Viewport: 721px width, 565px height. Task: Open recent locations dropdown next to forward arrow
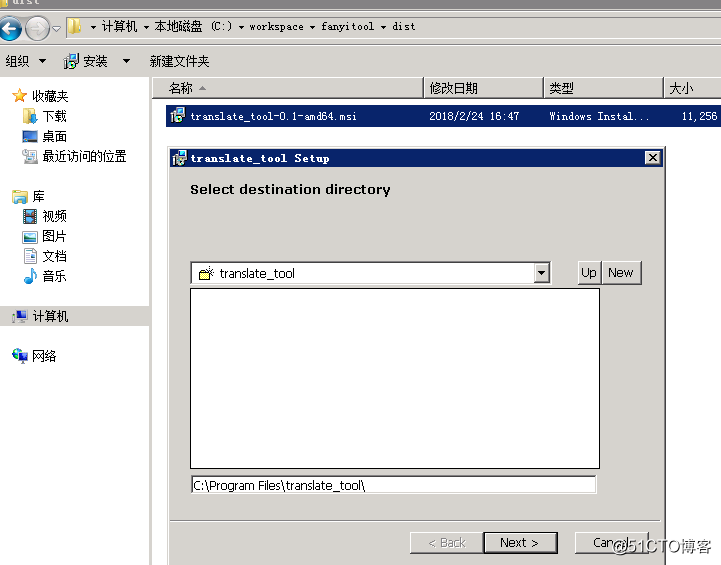click(57, 29)
